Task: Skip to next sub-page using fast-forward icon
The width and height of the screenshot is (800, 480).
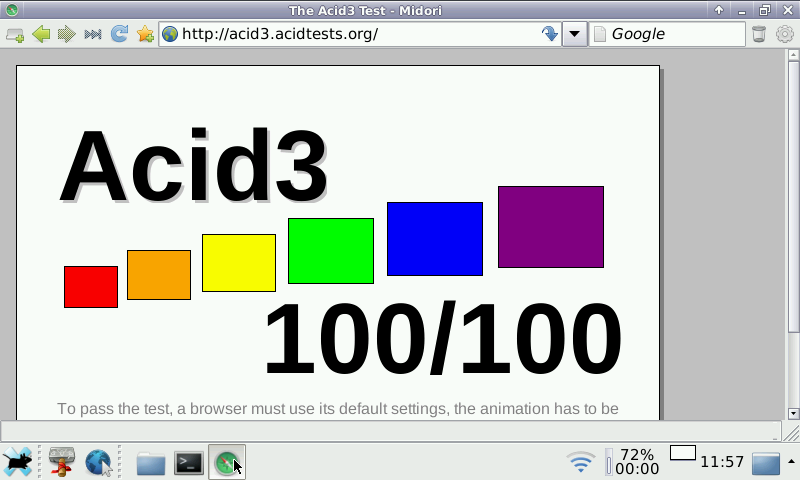Action: (x=93, y=34)
